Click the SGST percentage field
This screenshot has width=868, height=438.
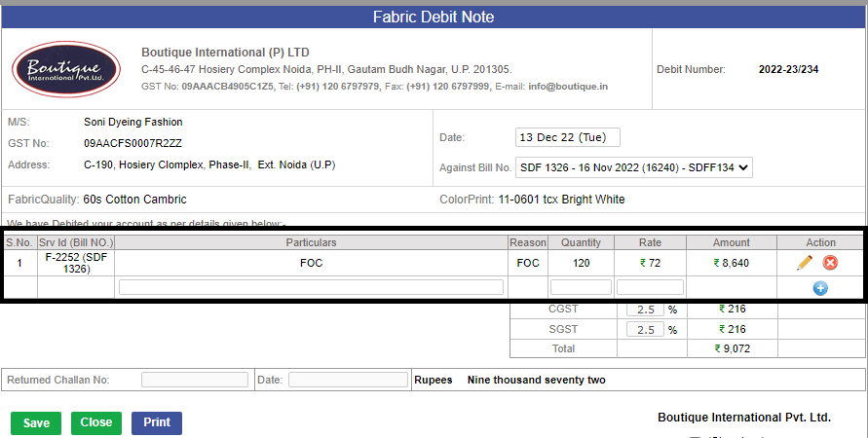pos(645,330)
